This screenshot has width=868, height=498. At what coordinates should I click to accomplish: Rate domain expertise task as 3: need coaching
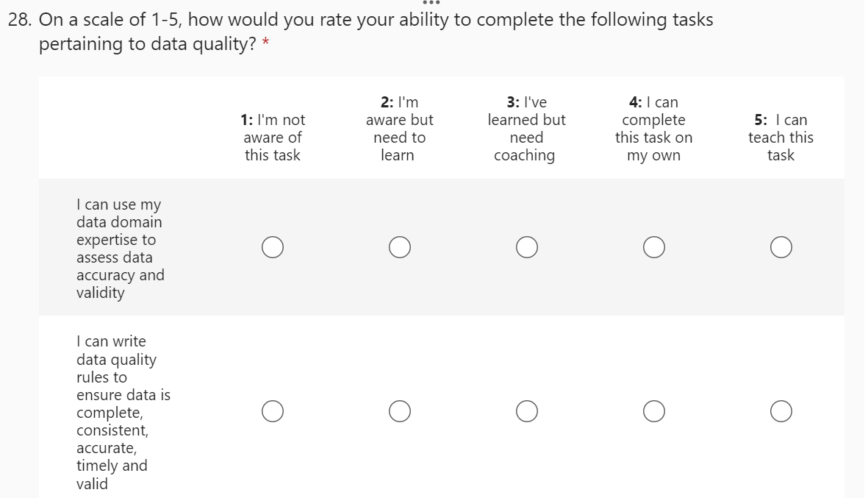[526, 248]
